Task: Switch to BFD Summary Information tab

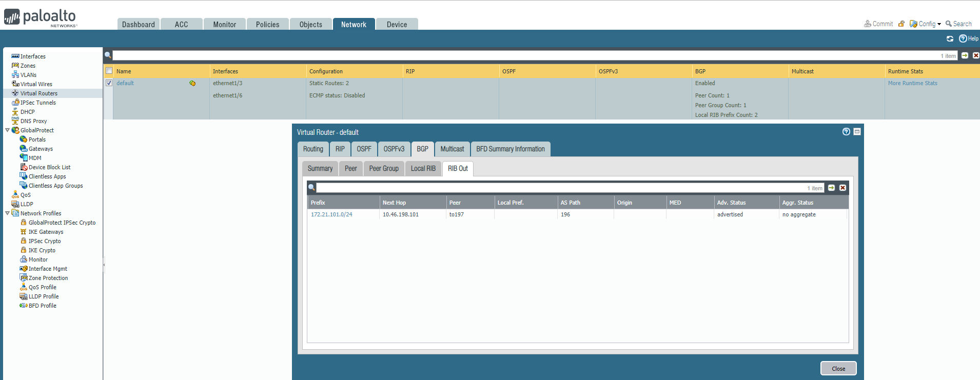Action: (511, 149)
